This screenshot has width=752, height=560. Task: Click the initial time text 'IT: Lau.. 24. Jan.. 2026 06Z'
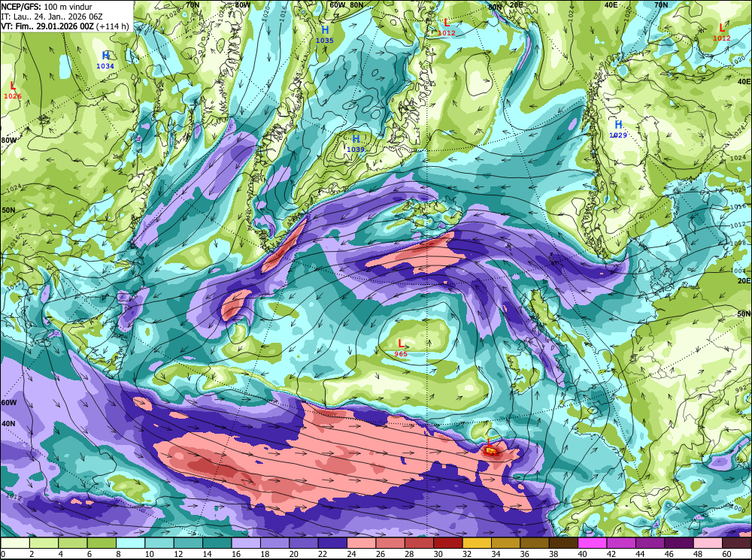(52, 17)
